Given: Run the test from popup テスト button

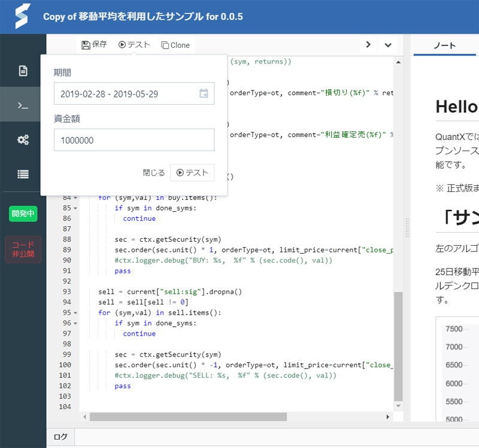Looking at the screenshot, I should 192,173.
